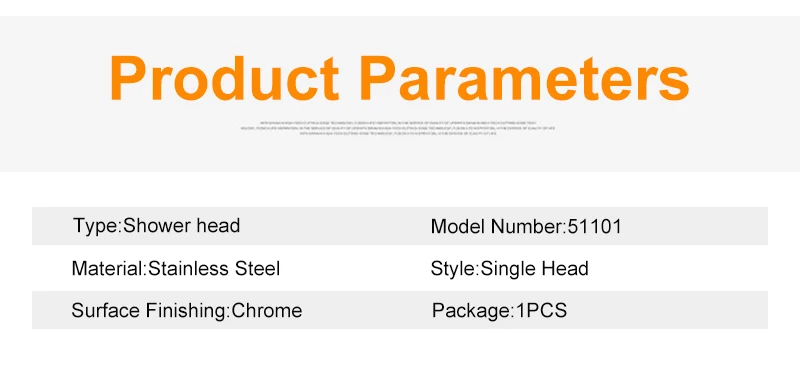Select the "Style" label text
The width and height of the screenshot is (800, 383).
(x=454, y=268)
